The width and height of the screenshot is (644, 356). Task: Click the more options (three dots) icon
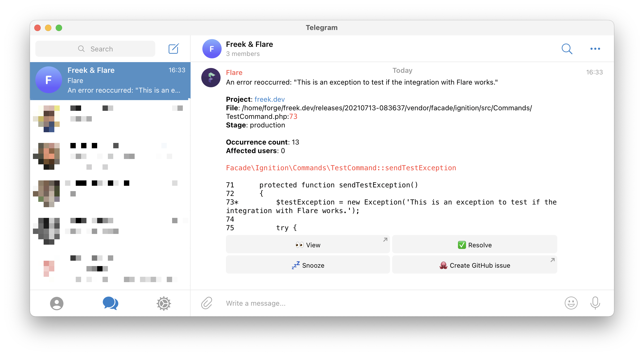[595, 49]
